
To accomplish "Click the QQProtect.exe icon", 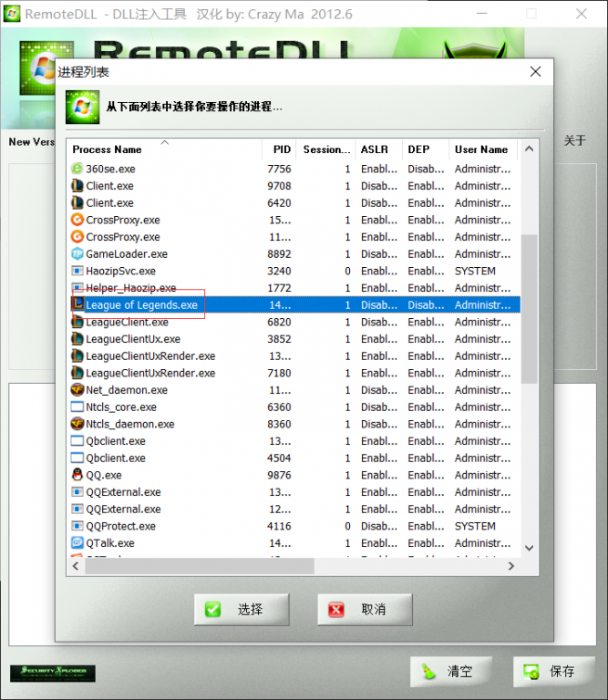I will click(77, 526).
